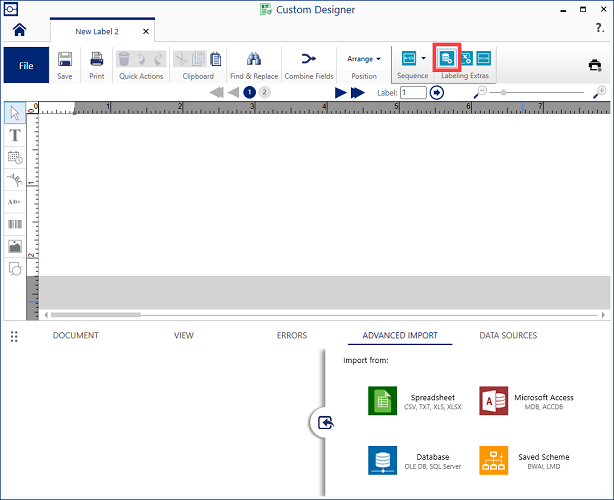The width and height of the screenshot is (614, 500).
Task: Choose the Image insert tool
Action: click(15, 246)
